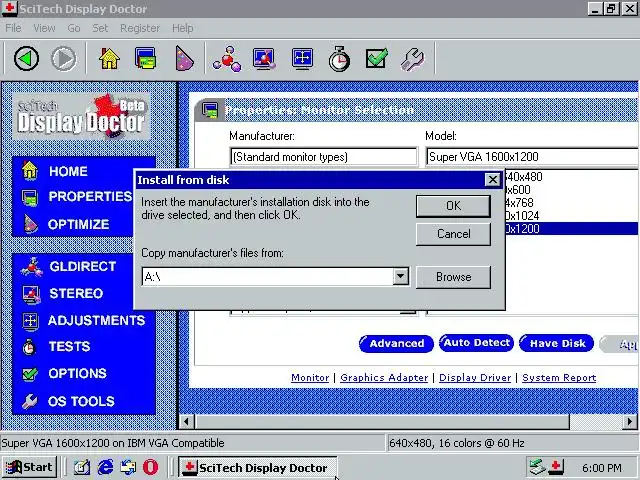Open Tests via the stopwatch toolbar icon

pos(339,59)
